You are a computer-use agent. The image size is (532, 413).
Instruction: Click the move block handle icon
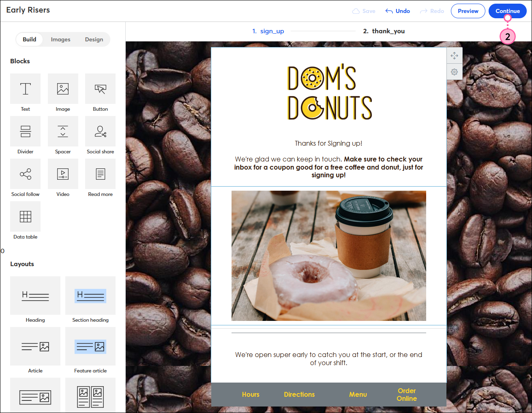click(x=454, y=56)
